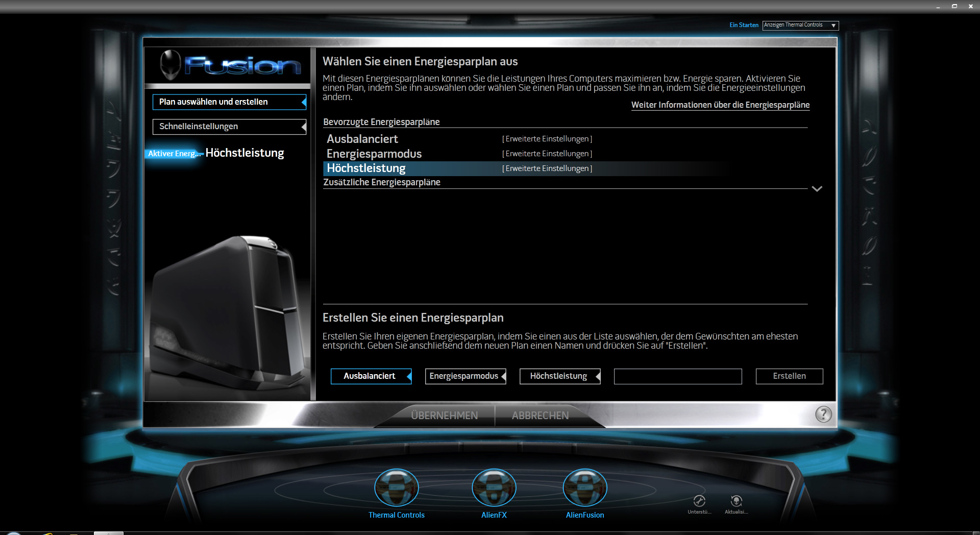
Task: Click ABBRECHEN to cancel
Action: click(x=540, y=416)
